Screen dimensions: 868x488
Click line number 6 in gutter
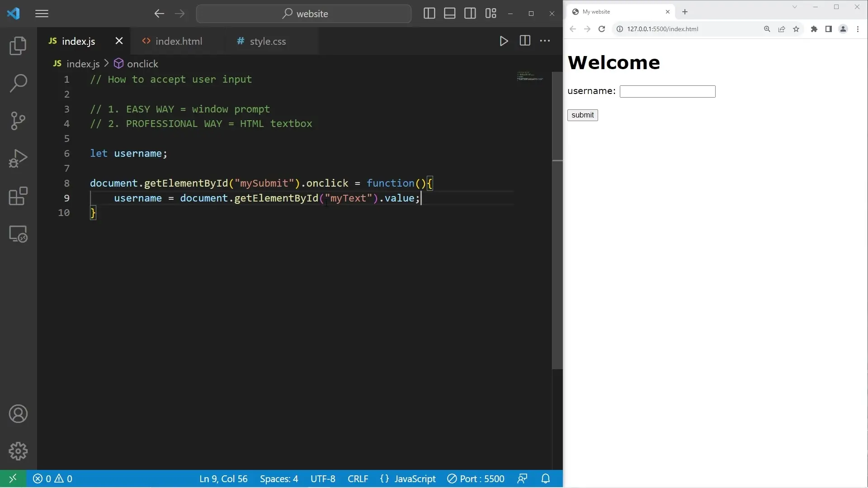pyautogui.click(x=66, y=154)
